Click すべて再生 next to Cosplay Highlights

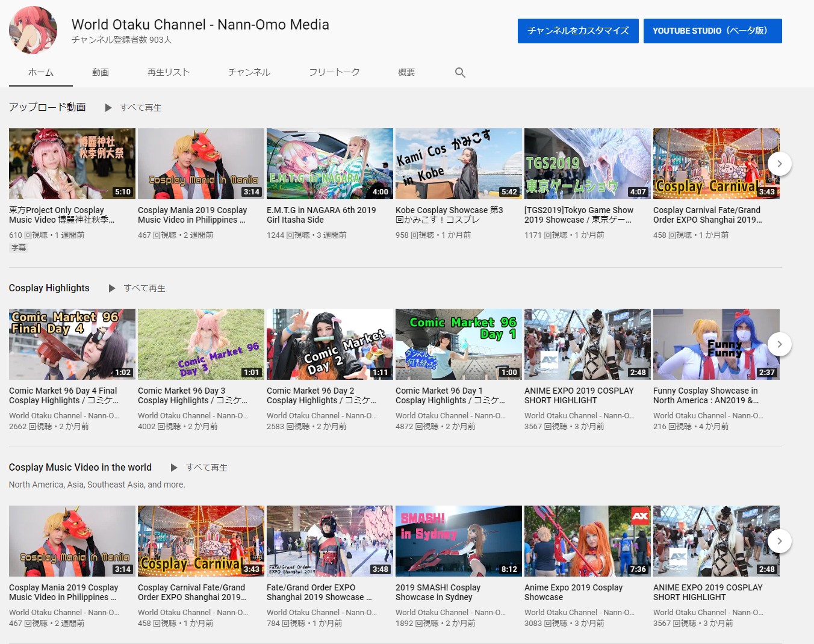click(144, 288)
